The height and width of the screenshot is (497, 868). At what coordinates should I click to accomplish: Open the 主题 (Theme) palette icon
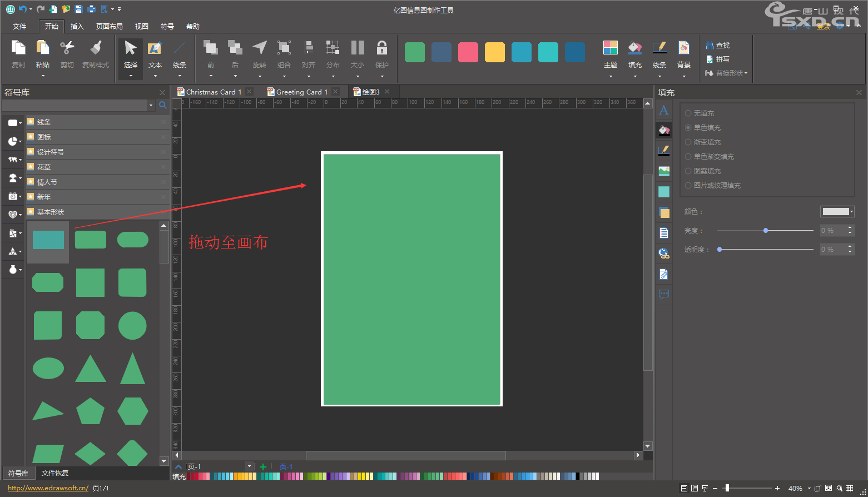[x=611, y=48]
